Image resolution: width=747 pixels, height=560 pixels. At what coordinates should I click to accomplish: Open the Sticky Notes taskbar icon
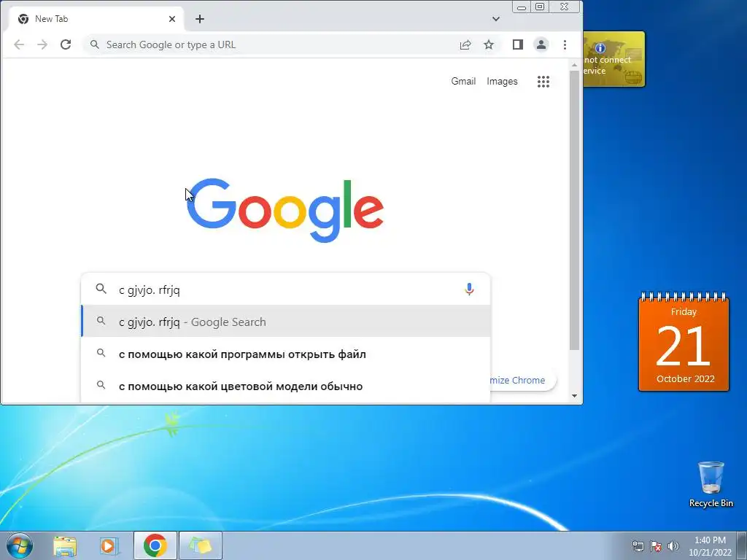(200, 545)
